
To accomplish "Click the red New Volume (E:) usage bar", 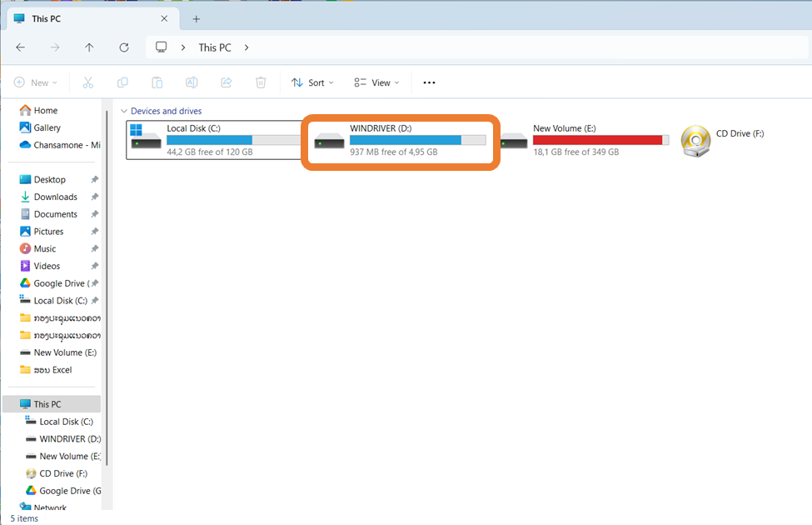I will point(597,140).
